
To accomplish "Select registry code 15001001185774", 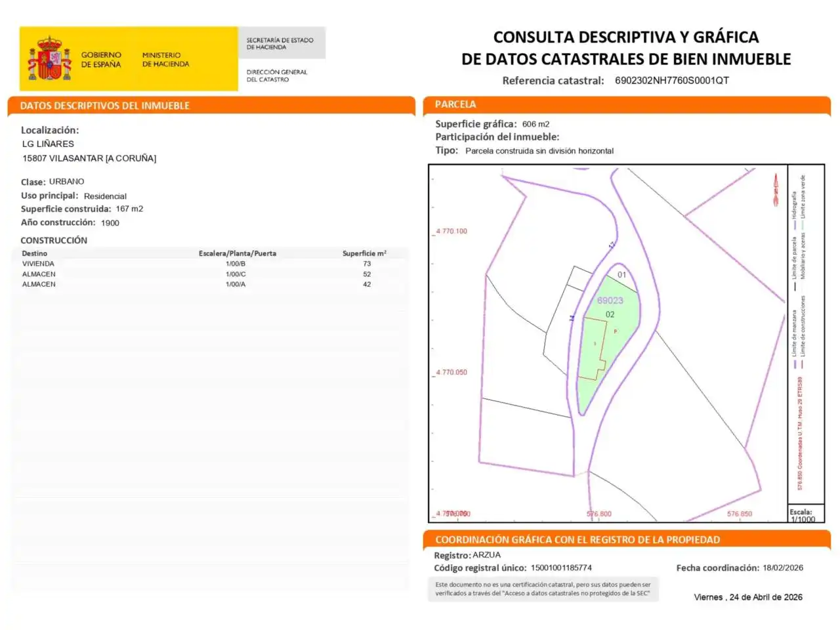I will click(x=562, y=568).
